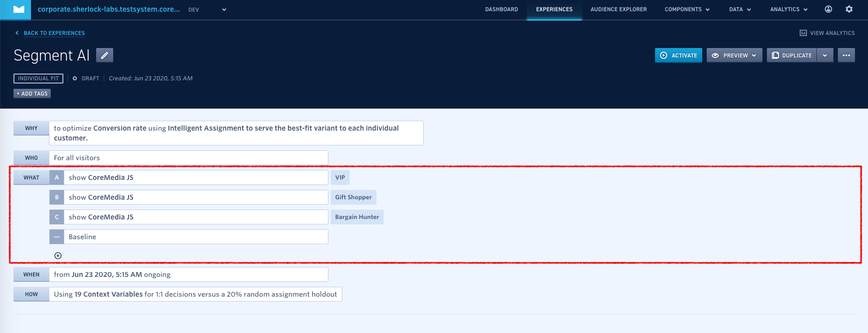
Task: Open variant B show CoreMedia JS field
Action: (x=196, y=197)
